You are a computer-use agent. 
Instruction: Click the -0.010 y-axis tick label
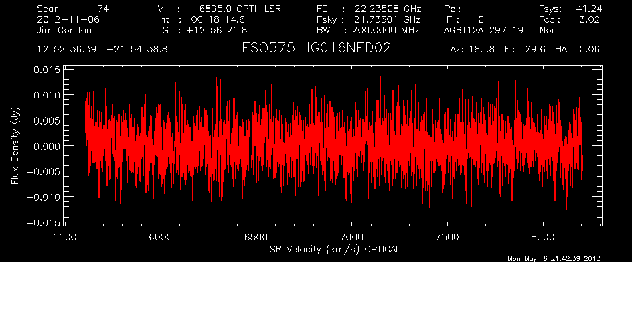[43, 197]
